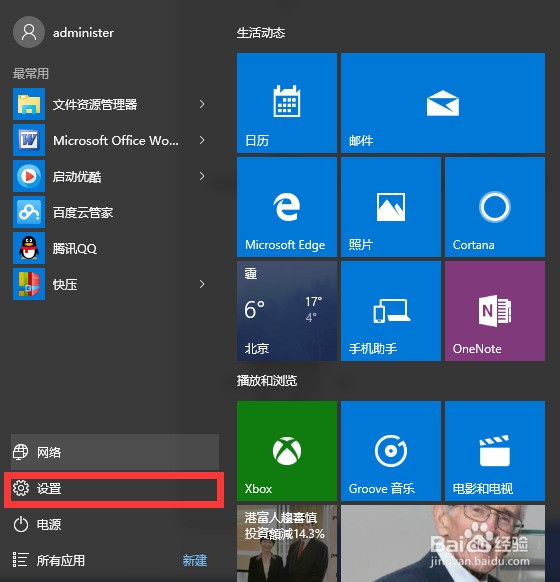
Task: Click the 播放和浏览 group heading
Action: click(267, 381)
